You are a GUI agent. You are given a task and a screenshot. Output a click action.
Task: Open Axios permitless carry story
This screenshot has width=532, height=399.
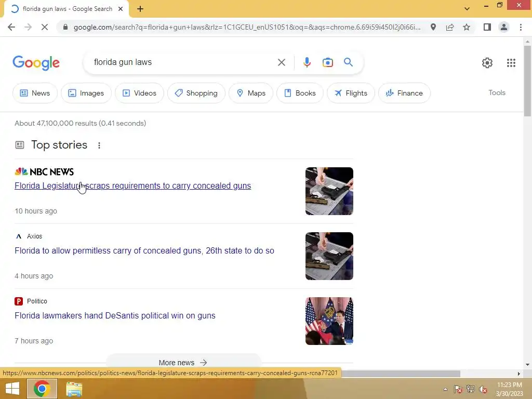click(144, 251)
